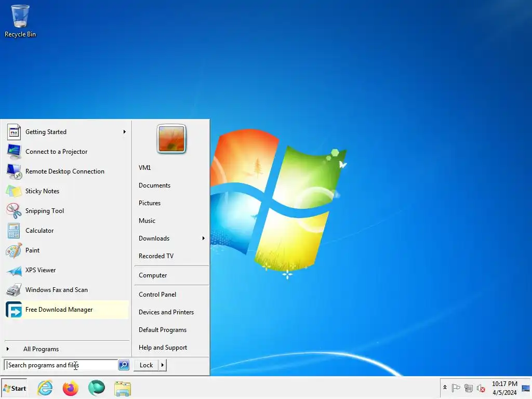Show hidden tray icons arrow
532x399 pixels.
click(x=445, y=388)
